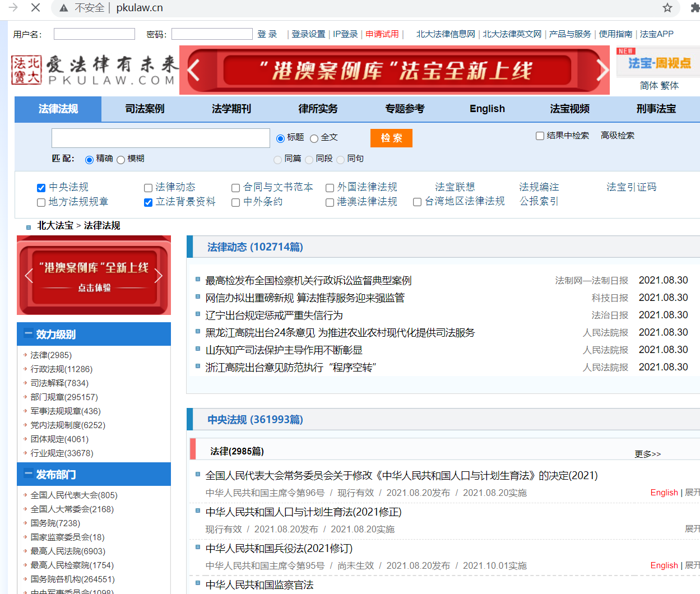Image resolution: width=700 pixels, height=594 pixels.
Task: Enable the 港澳法律法规 checkbox
Action: [x=330, y=202]
